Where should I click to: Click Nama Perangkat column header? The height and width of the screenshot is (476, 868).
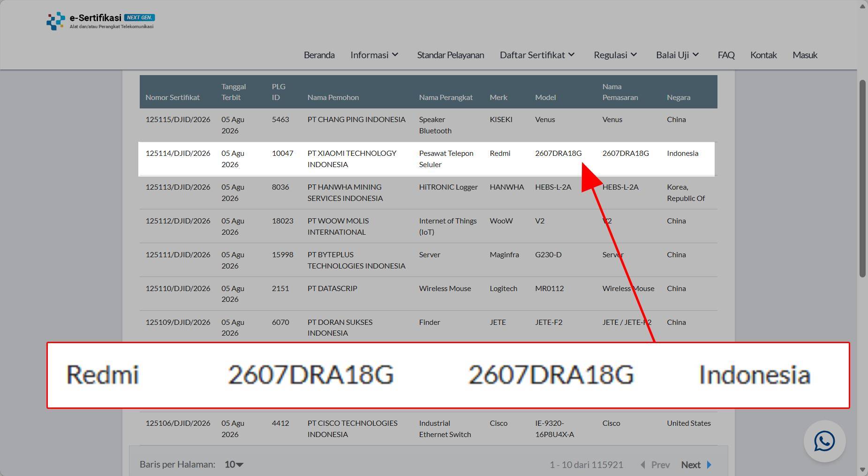(445, 97)
